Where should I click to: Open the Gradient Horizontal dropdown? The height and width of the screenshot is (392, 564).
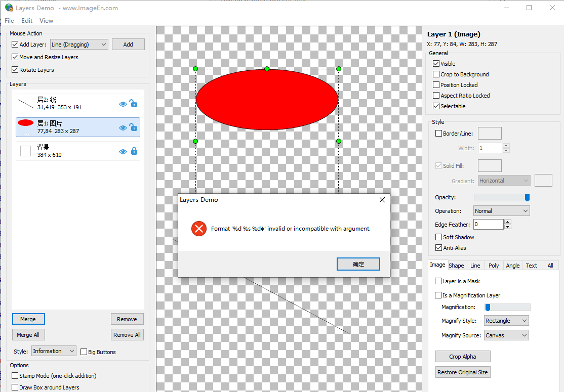click(x=504, y=181)
